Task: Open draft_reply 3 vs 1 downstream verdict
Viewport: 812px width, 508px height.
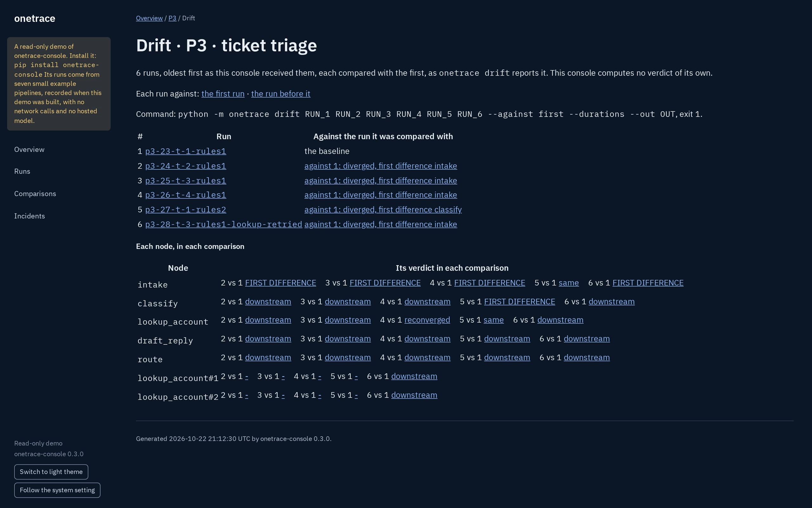Action: coord(348,339)
